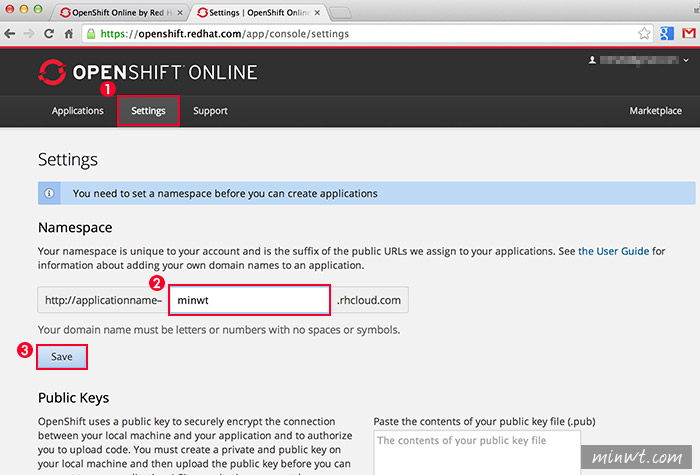The height and width of the screenshot is (475, 700).
Task: Click the Public Keys section heading
Action: pos(74,398)
